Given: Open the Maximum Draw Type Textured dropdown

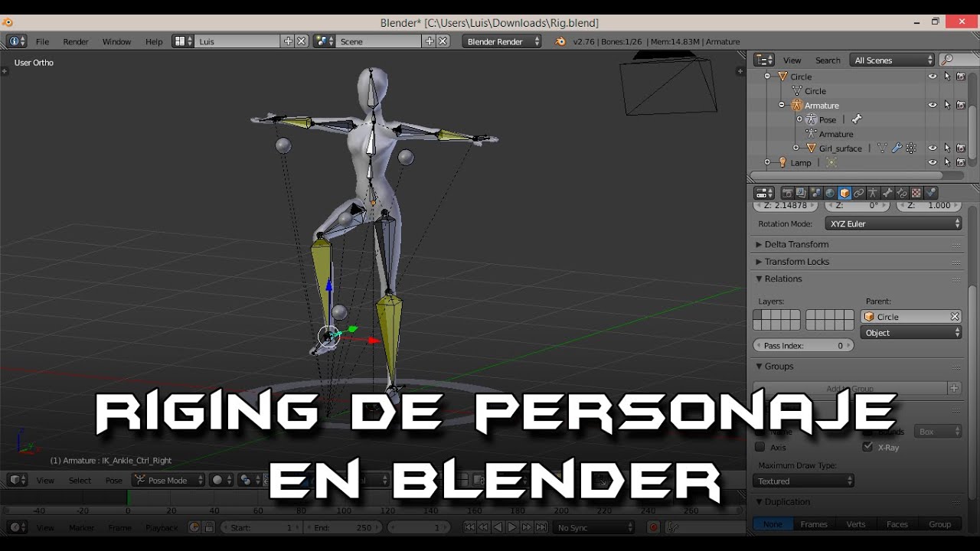Looking at the screenshot, I should pos(804,481).
